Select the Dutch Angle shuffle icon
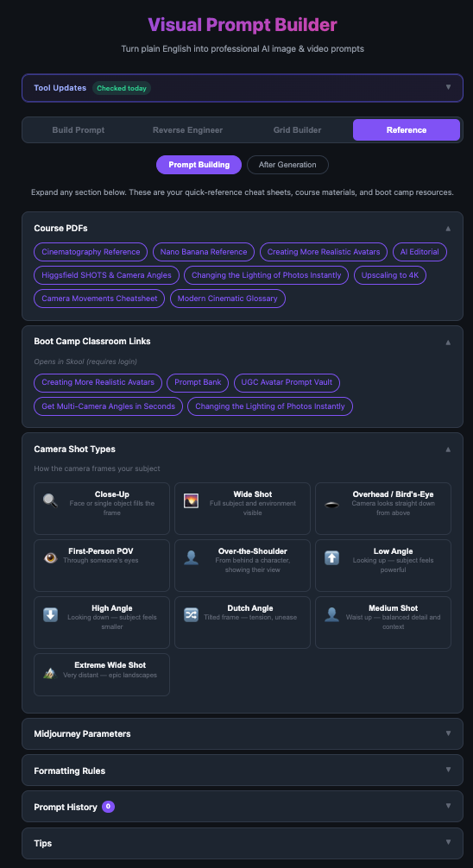This screenshot has height=868, width=473. (191, 615)
